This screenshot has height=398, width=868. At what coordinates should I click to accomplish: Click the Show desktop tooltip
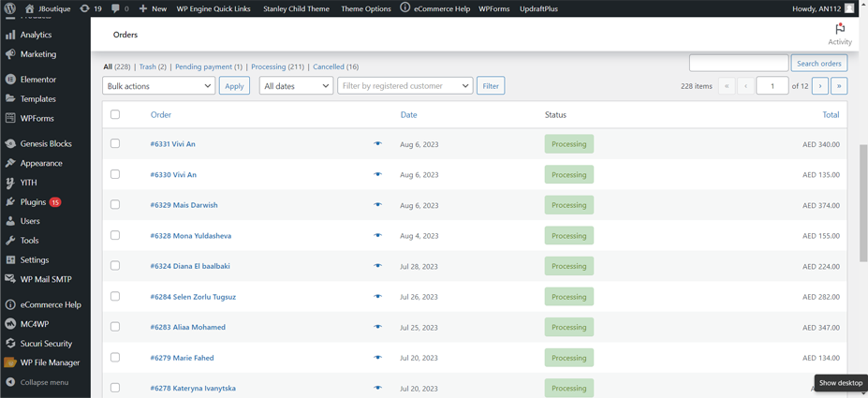tap(840, 382)
